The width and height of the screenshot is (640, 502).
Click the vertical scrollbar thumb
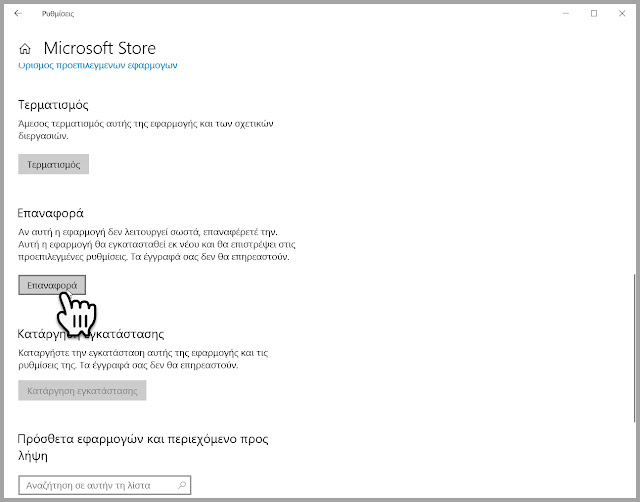(634, 348)
